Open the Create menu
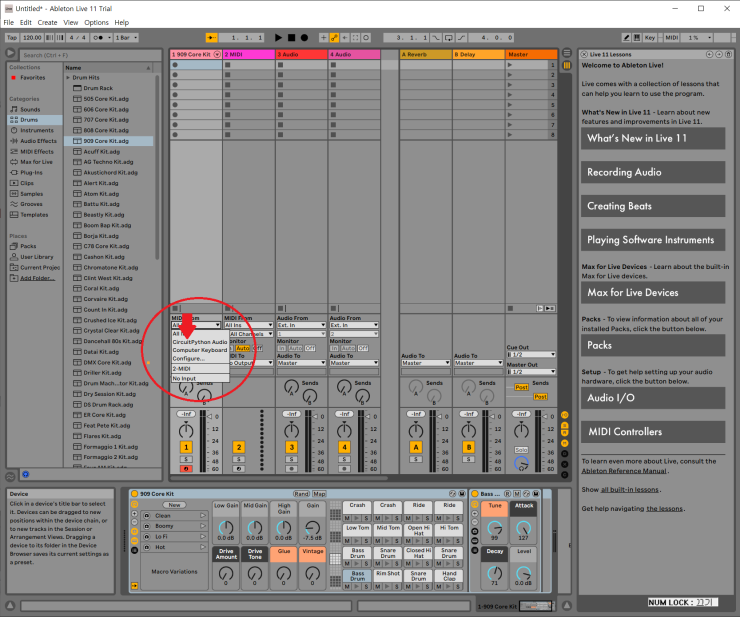The width and height of the screenshot is (740, 617). pos(47,22)
